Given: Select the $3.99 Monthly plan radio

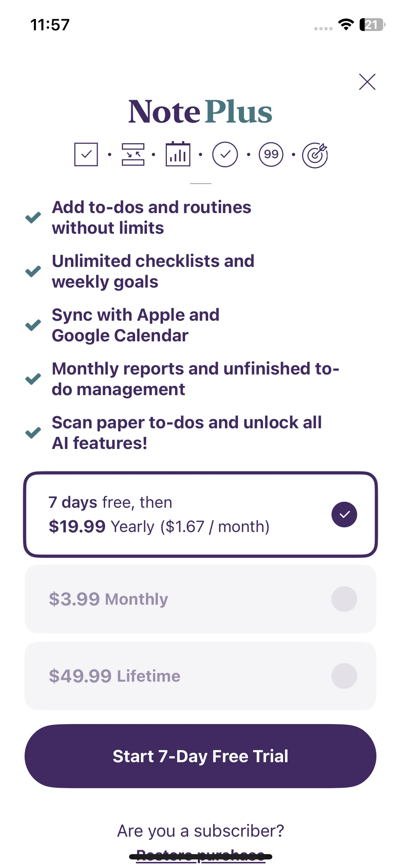Looking at the screenshot, I should (x=344, y=599).
